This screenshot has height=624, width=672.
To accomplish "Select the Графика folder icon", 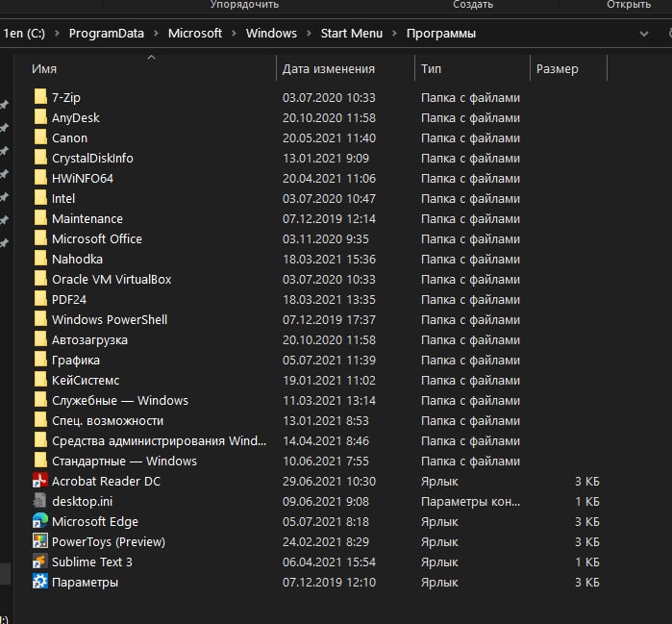I will point(40,360).
